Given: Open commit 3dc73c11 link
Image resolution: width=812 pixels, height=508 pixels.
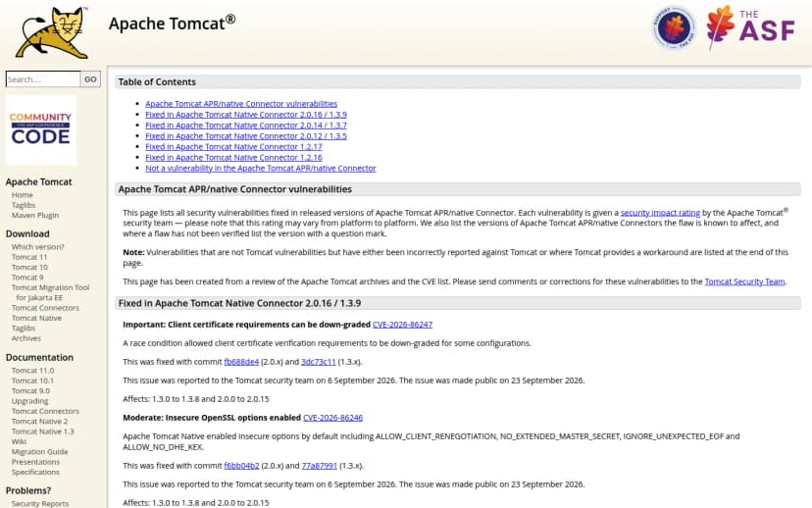Looking at the screenshot, I should [319, 362].
